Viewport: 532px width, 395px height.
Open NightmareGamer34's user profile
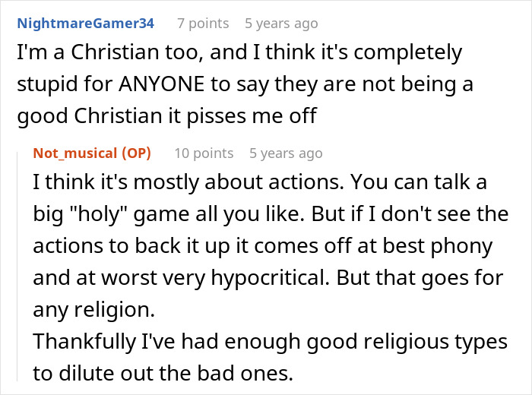pos(84,24)
